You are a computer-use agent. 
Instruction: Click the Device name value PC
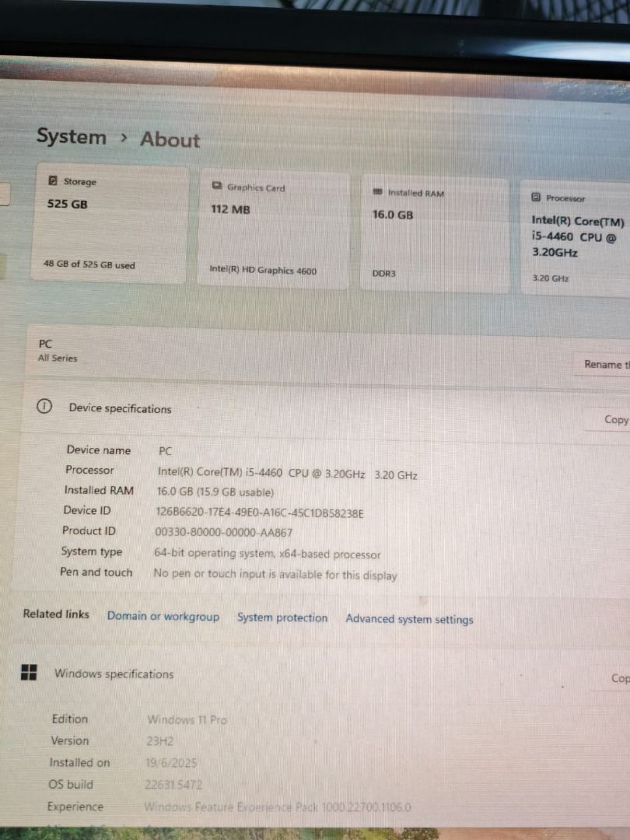[165, 451]
